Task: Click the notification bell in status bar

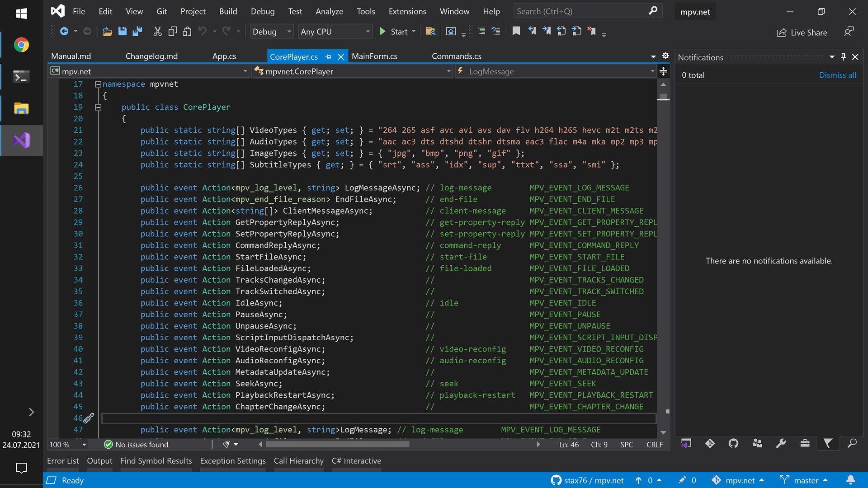Action: (x=850, y=480)
